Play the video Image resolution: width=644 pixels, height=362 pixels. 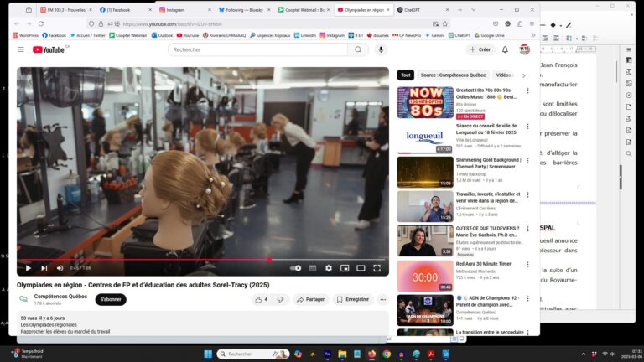click(28, 268)
